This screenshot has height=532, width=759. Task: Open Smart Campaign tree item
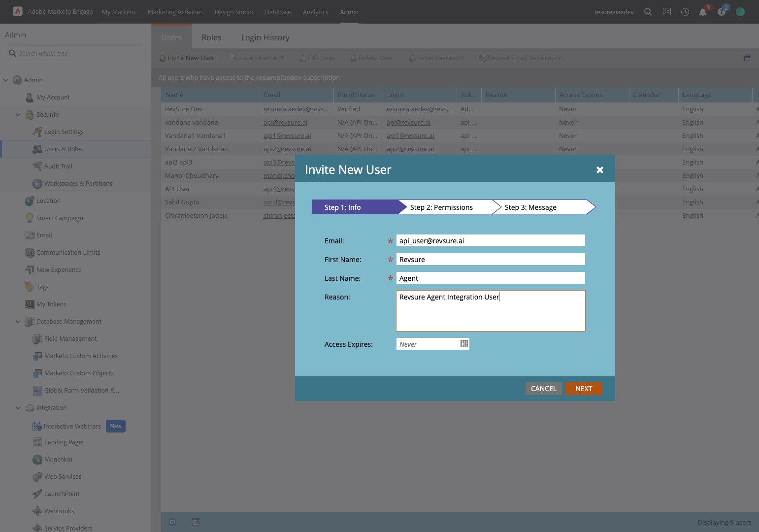click(60, 218)
